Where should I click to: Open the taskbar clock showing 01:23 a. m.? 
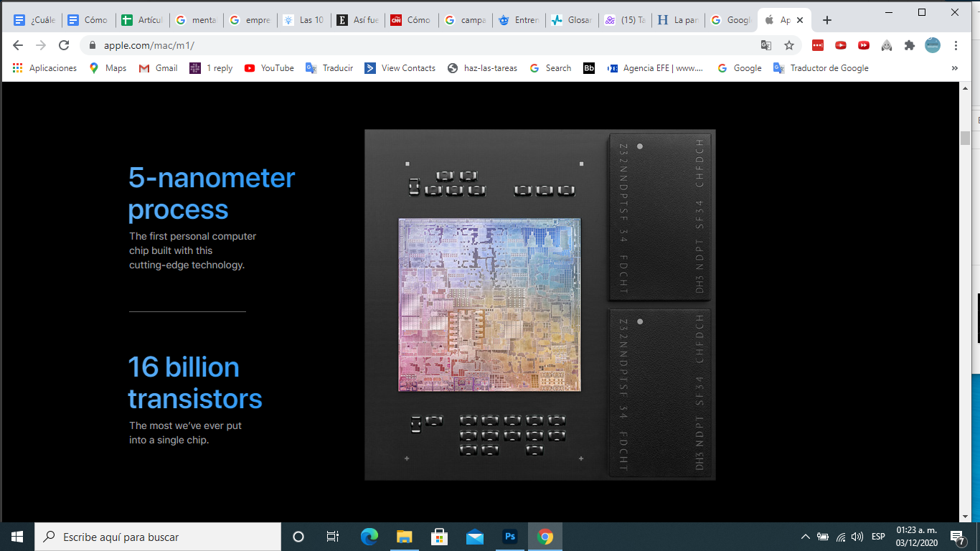(915, 537)
